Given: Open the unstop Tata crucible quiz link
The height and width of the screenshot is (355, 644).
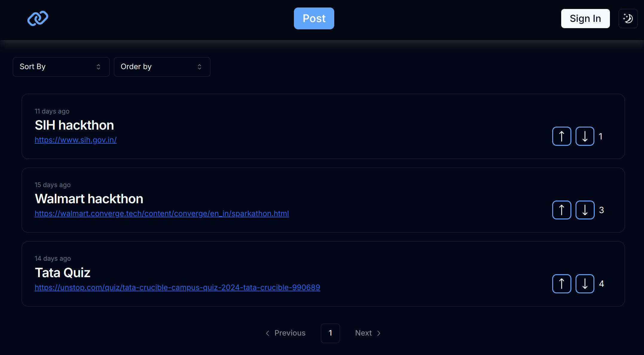Looking at the screenshot, I should [x=177, y=287].
